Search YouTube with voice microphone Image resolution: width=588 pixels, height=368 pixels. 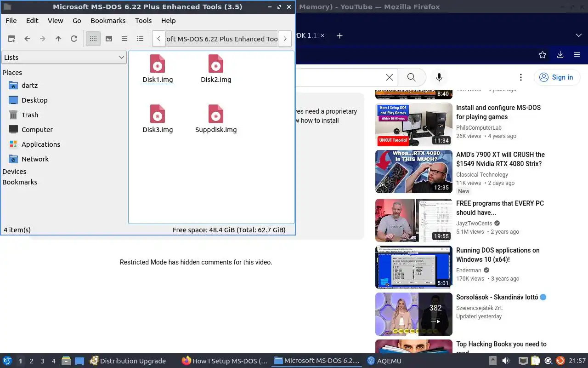pyautogui.click(x=439, y=77)
